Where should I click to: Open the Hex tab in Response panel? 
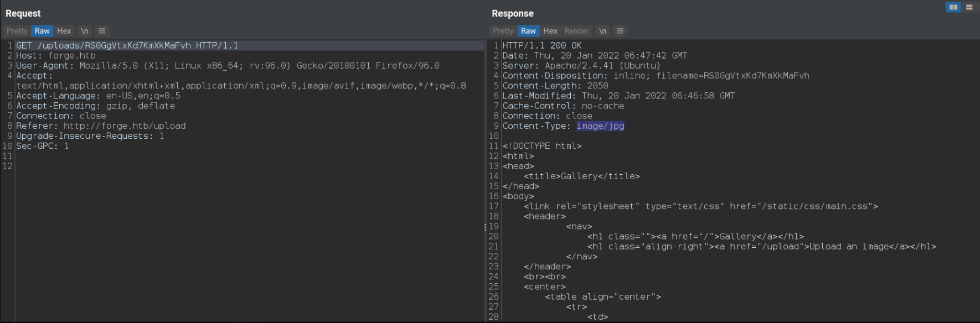point(550,31)
